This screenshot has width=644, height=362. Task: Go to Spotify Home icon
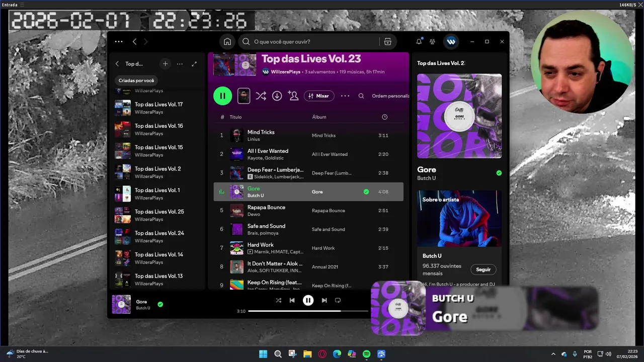click(x=227, y=42)
